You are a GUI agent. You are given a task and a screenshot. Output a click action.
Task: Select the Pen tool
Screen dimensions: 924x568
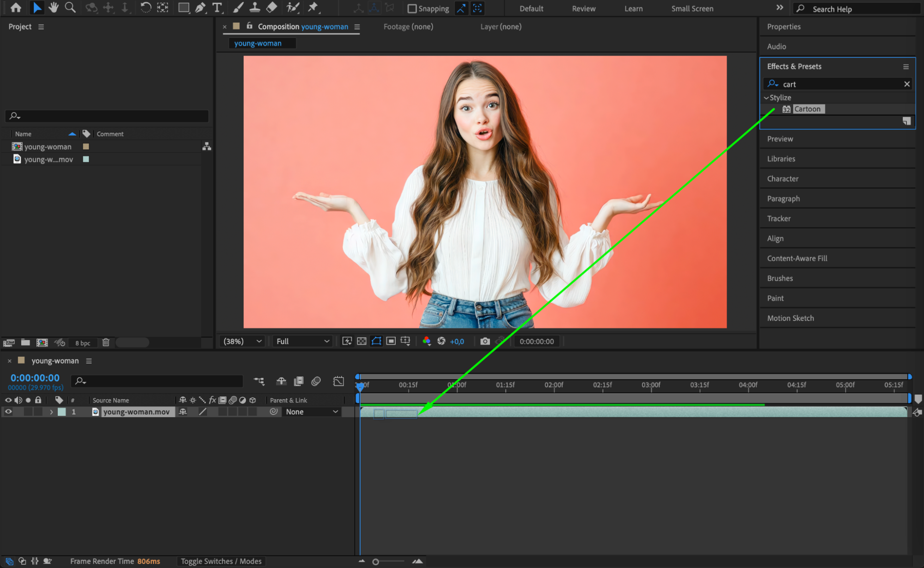click(x=200, y=7)
